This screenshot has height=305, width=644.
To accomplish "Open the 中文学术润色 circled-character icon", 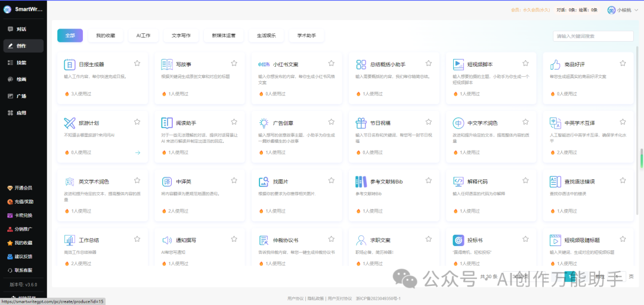I will tap(458, 123).
